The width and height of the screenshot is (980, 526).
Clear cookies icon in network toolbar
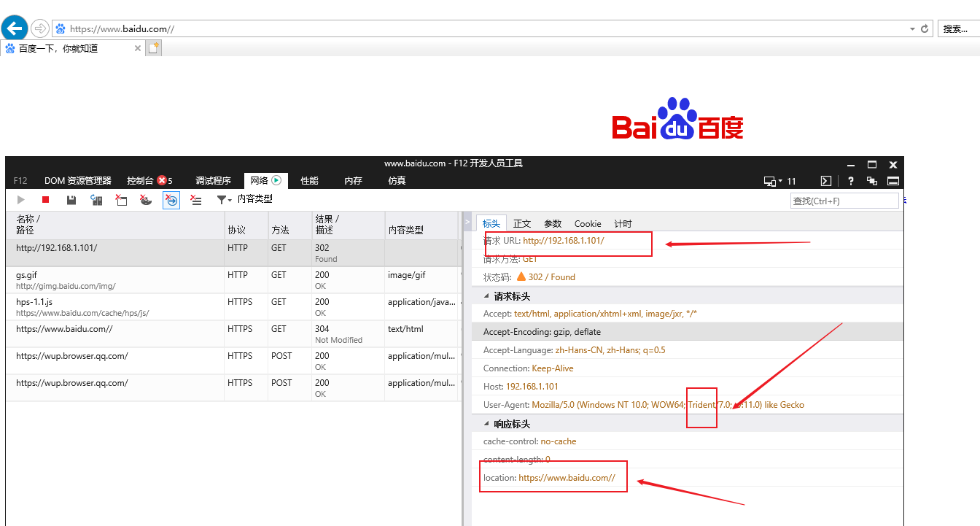[x=146, y=200]
